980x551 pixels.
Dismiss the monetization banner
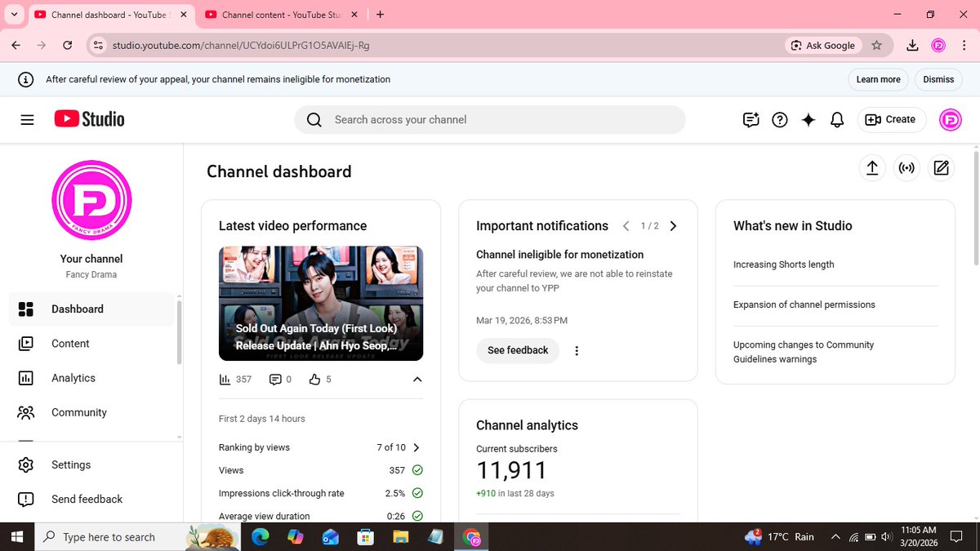pos(938,79)
